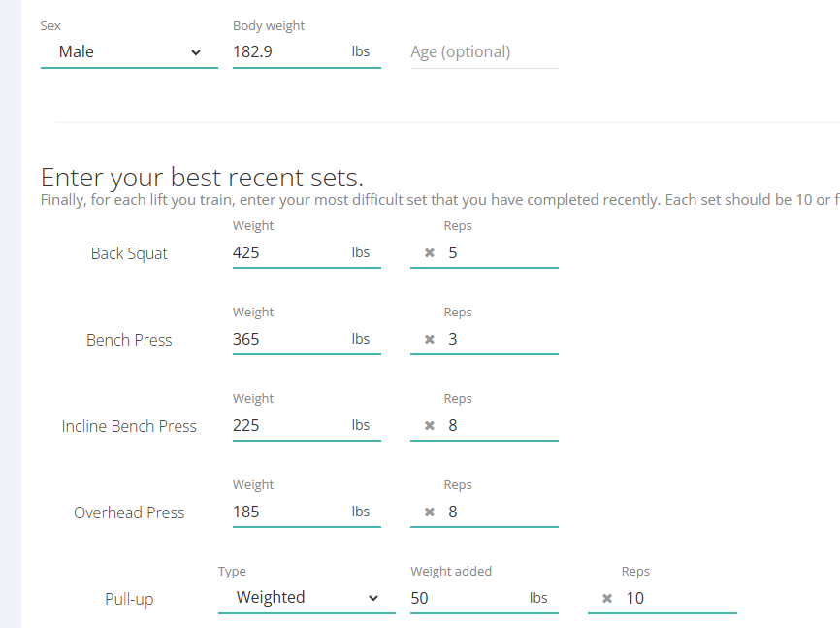Click the Back Squat label
The width and height of the screenshot is (840, 628).
click(x=129, y=253)
